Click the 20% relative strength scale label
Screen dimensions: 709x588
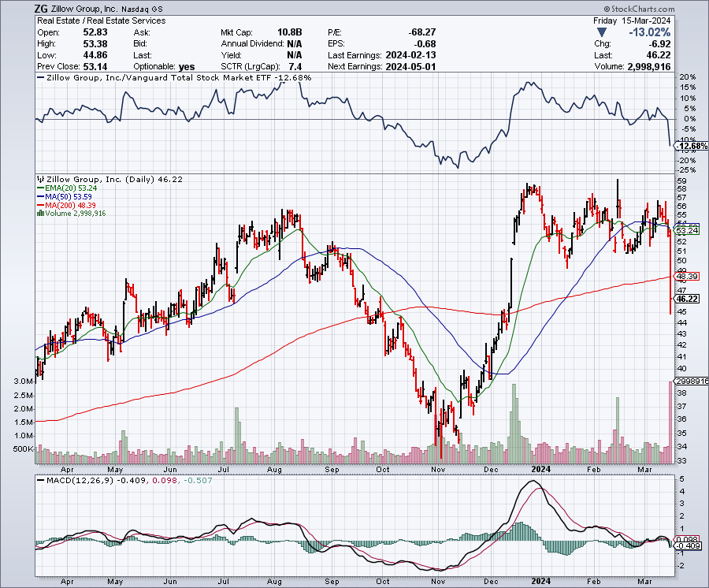pos(687,77)
